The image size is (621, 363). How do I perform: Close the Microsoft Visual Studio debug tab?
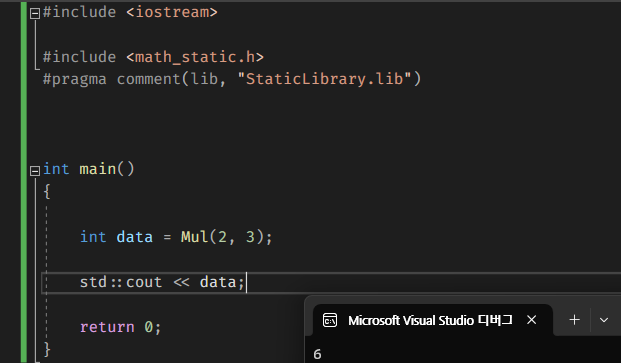click(x=531, y=319)
